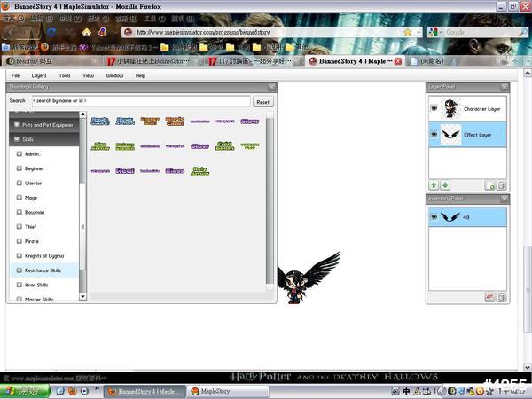Click the site favicon in address bar
Image resolution: width=532 pixels, height=399 pixels.
coord(129,32)
